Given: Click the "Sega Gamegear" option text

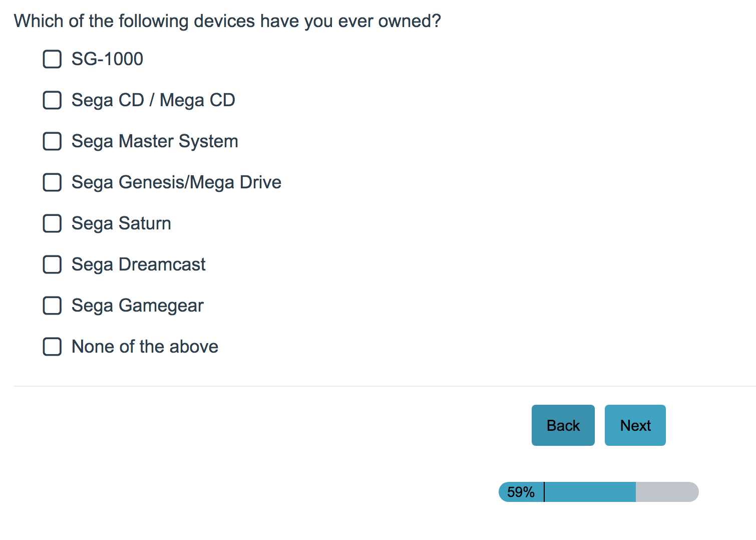Looking at the screenshot, I should point(137,306).
